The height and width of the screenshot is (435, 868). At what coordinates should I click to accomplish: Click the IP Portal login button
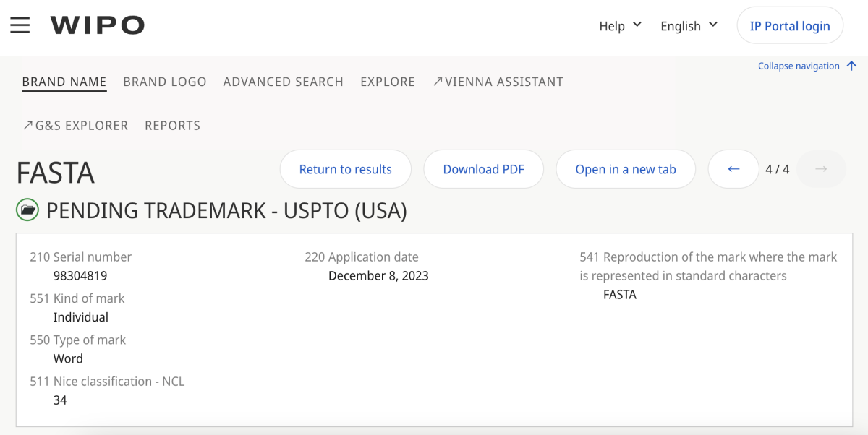pos(790,26)
